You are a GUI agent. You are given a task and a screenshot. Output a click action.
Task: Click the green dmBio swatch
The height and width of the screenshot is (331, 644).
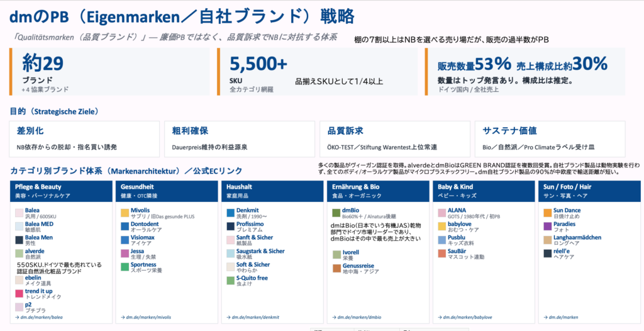click(x=336, y=213)
